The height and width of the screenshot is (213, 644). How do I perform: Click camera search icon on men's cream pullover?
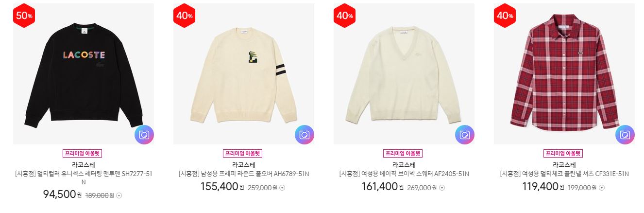pos(305,135)
